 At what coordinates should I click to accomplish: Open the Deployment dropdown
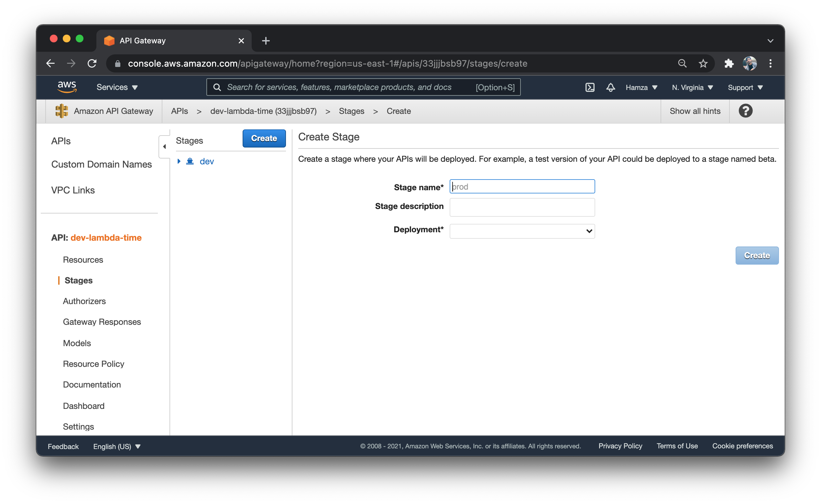522,231
